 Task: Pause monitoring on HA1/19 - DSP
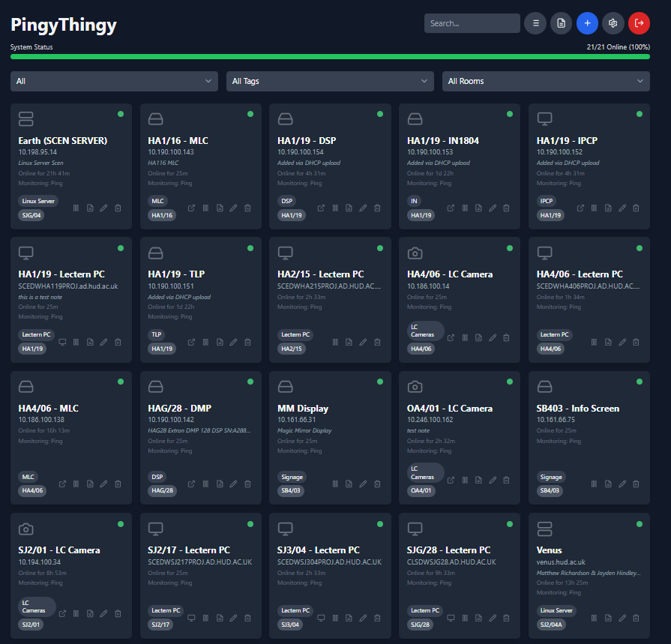tap(334, 208)
